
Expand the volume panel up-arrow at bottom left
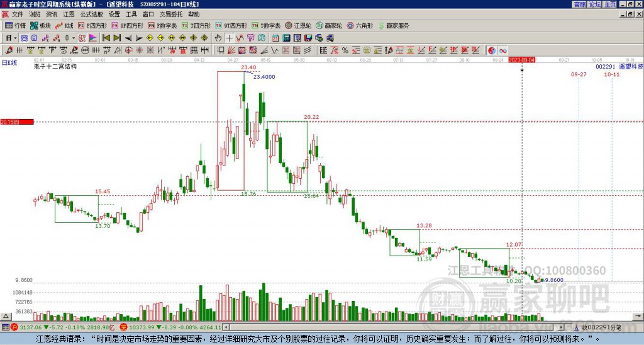(x=5, y=316)
